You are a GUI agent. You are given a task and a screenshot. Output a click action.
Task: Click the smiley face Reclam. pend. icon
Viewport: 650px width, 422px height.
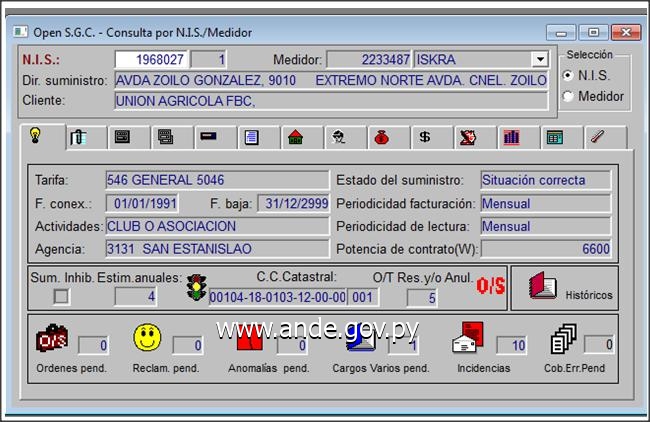(148, 339)
